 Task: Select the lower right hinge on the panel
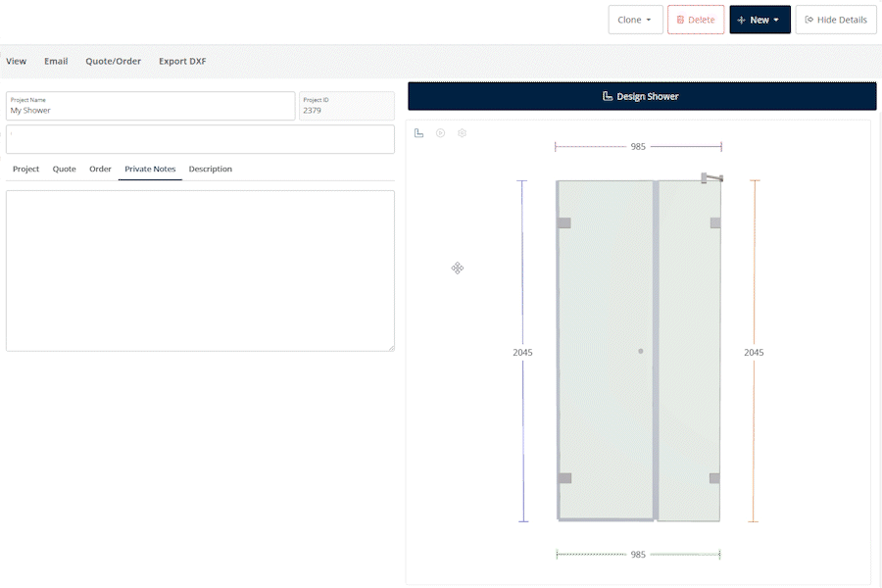click(x=714, y=478)
